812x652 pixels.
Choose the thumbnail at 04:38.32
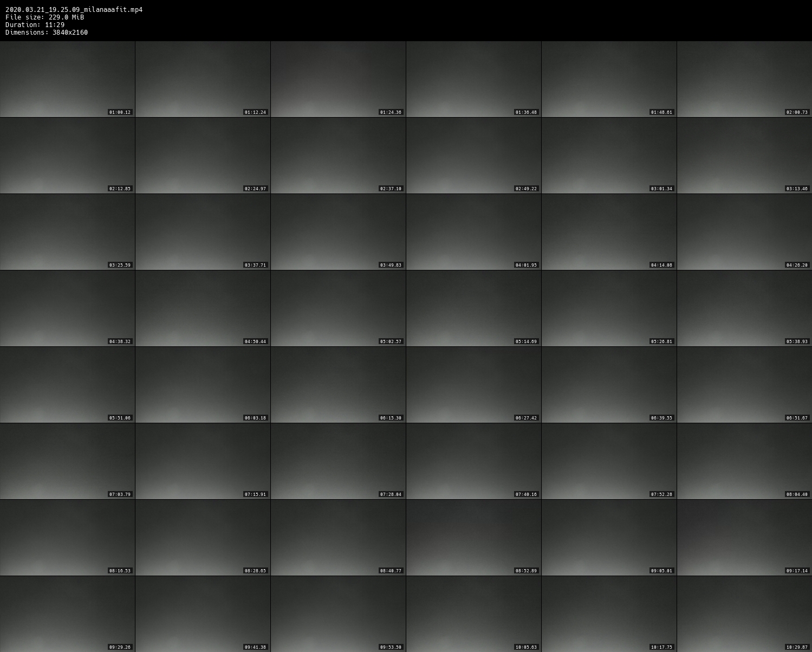(x=67, y=308)
